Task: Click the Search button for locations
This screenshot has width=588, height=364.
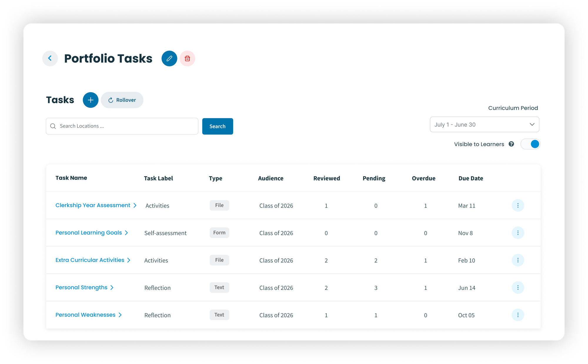Action: click(x=217, y=126)
